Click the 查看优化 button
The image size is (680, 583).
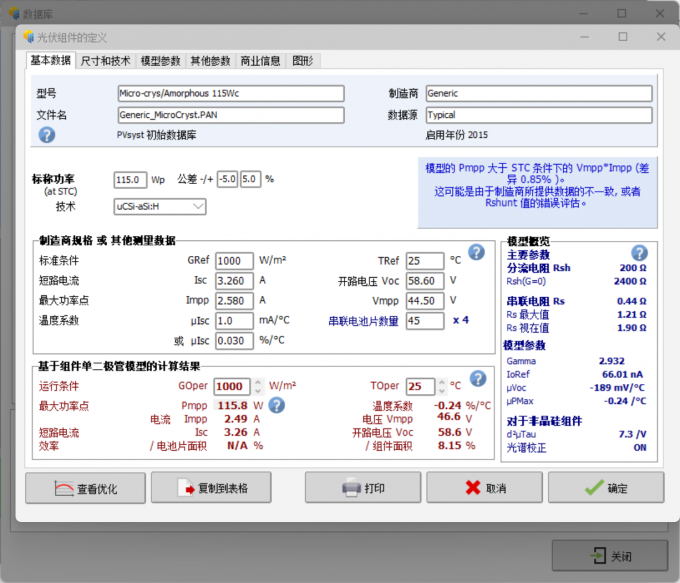coord(85,488)
